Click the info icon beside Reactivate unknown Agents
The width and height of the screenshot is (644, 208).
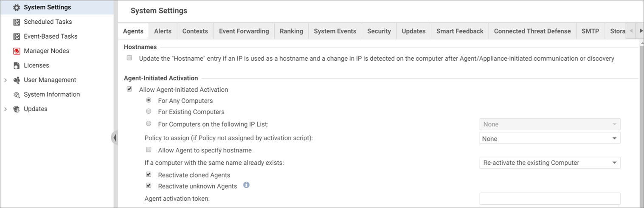(x=246, y=185)
